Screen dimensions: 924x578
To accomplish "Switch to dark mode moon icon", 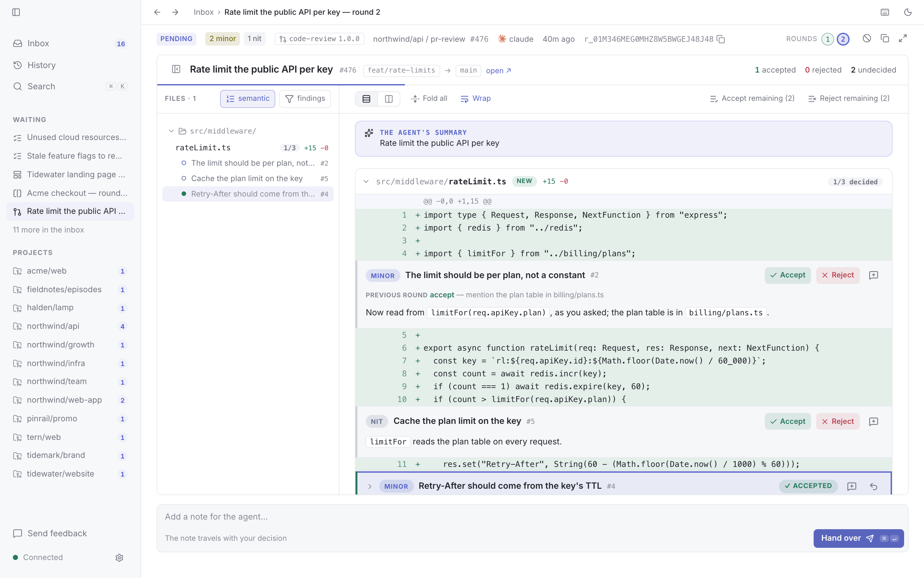I will tap(908, 12).
